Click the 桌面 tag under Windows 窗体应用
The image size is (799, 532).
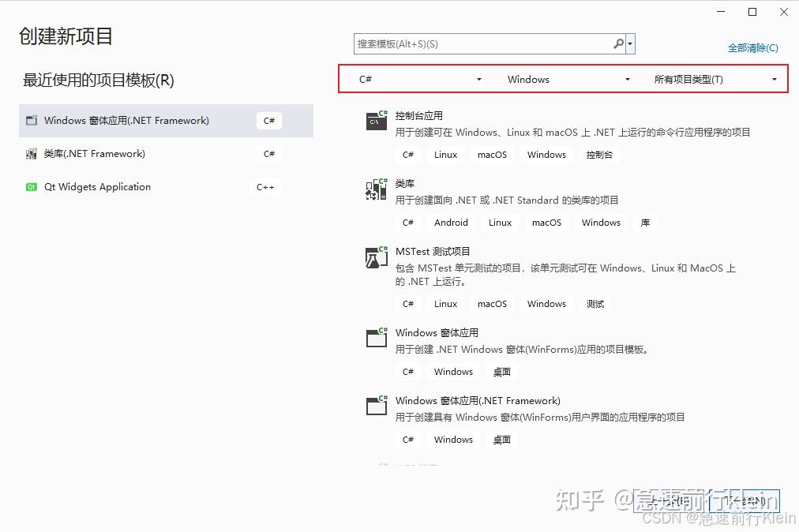[x=501, y=372]
